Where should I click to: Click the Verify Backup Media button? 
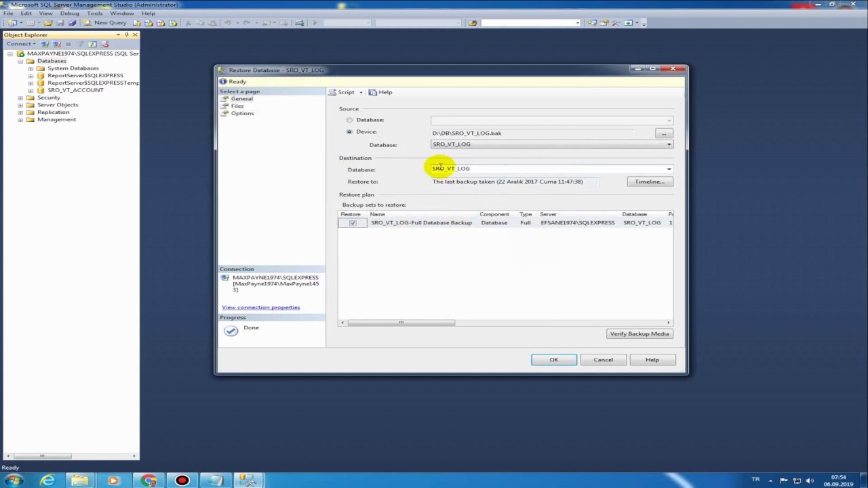pos(639,333)
